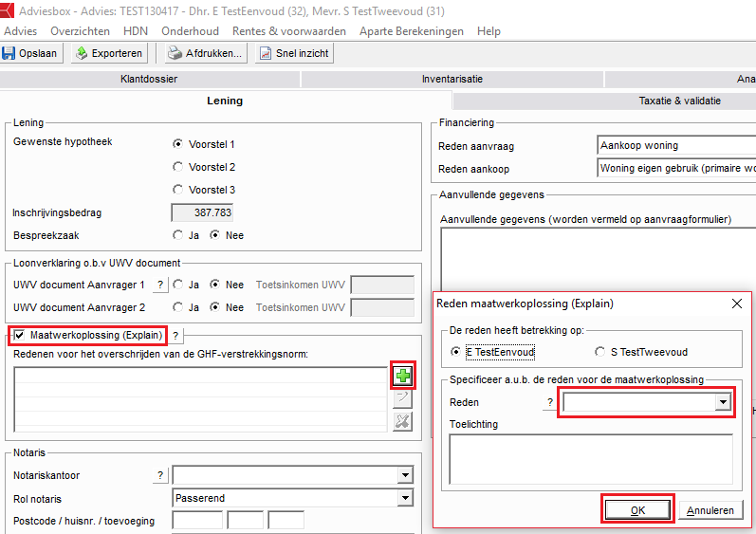This screenshot has width=756, height=534.
Task: Add a reason with the green plus icon
Action: 402,376
